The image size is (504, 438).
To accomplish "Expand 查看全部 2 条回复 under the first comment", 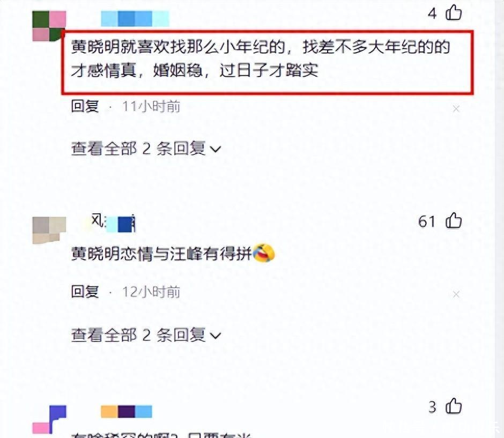I will click(146, 149).
